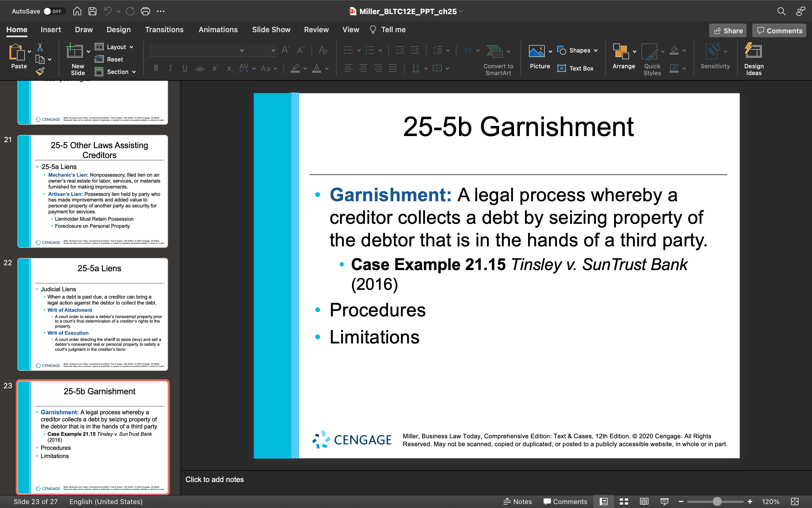The height and width of the screenshot is (508, 812).
Task: Search the presentation with magnifier icon
Action: [781, 11]
